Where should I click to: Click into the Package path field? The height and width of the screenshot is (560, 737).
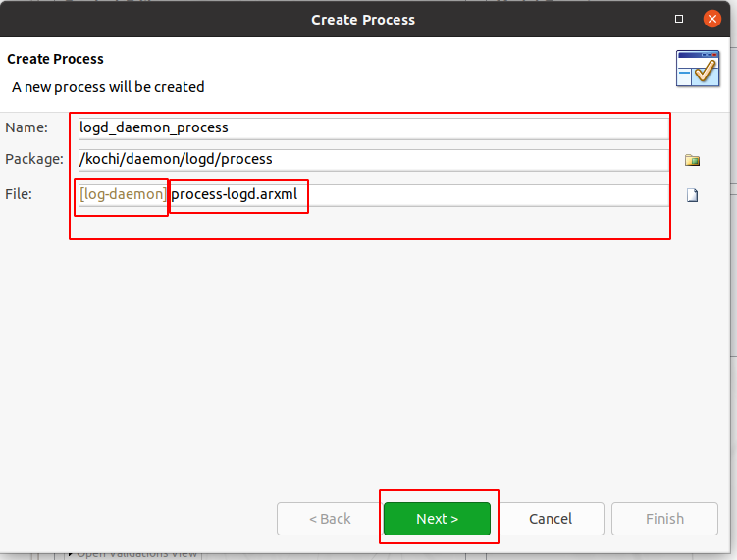pyautogui.click(x=374, y=160)
